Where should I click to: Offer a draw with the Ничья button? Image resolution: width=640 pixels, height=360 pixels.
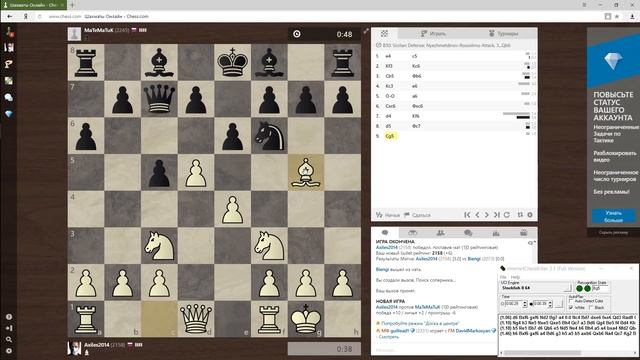[388, 215]
